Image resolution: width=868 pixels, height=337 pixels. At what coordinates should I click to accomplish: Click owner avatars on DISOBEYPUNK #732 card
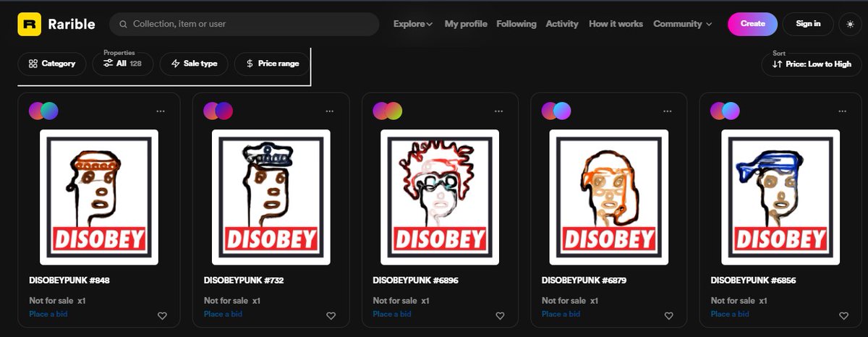pos(218,111)
